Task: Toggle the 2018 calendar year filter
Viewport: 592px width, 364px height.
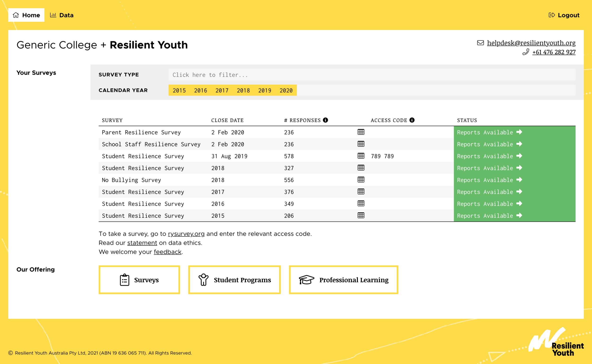Action: (243, 90)
